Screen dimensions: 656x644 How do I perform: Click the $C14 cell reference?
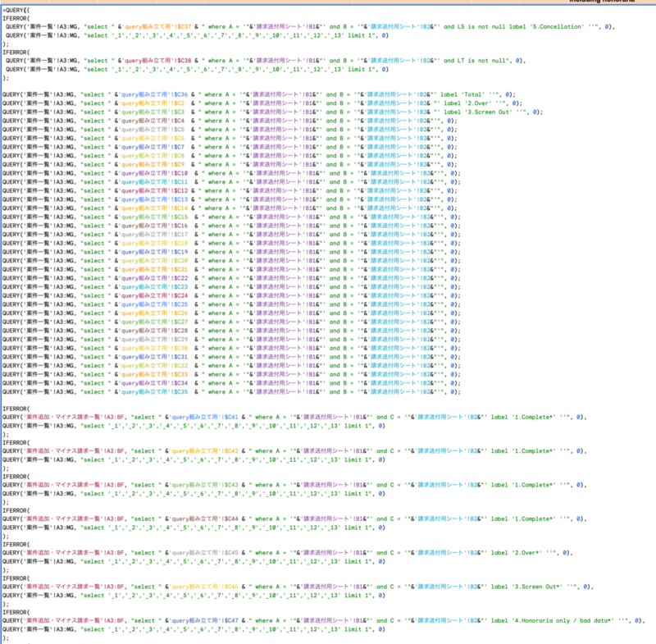point(179,208)
